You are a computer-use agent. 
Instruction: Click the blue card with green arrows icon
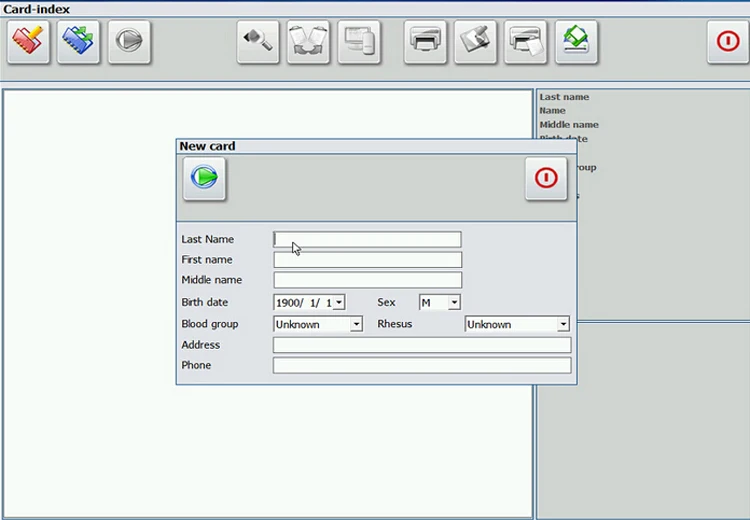coord(79,42)
